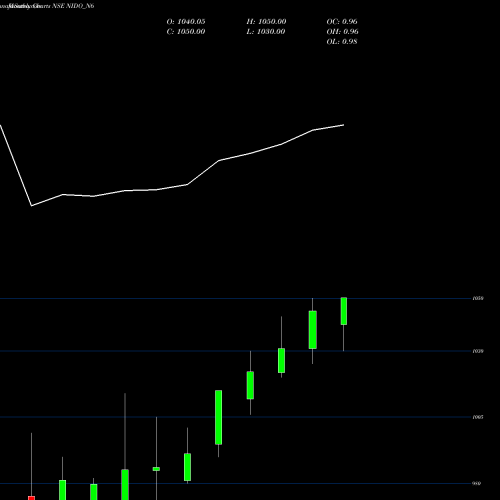Click the second price axis label
Screen dimensions: 500x500
click(478, 351)
